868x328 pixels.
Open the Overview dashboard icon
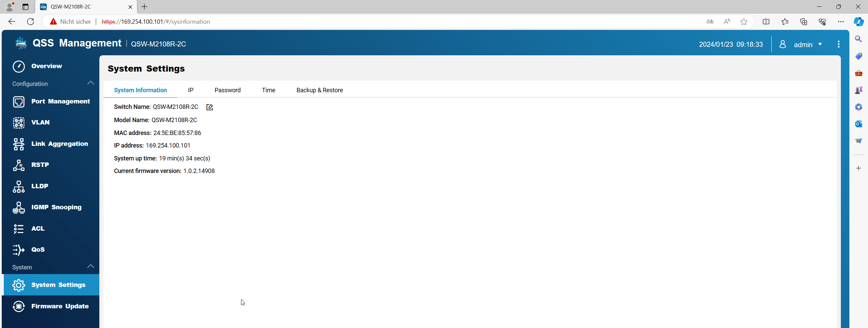pyautogui.click(x=19, y=66)
